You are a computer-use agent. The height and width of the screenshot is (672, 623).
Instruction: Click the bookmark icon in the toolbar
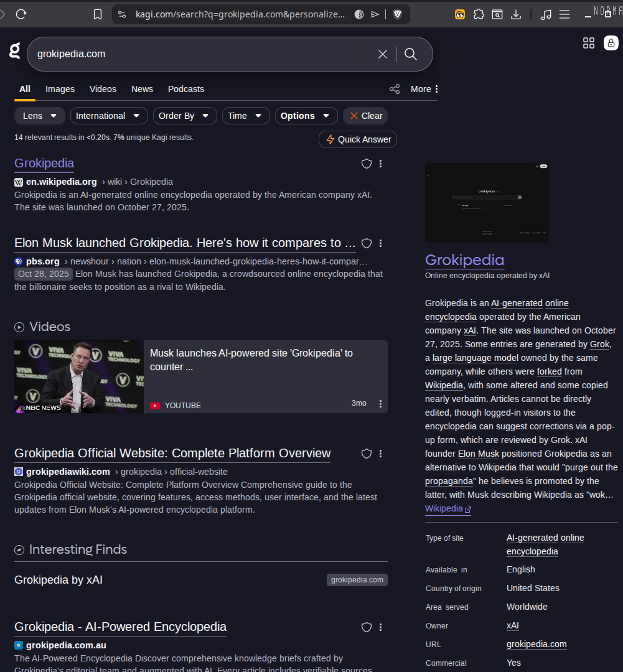[x=98, y=13]
